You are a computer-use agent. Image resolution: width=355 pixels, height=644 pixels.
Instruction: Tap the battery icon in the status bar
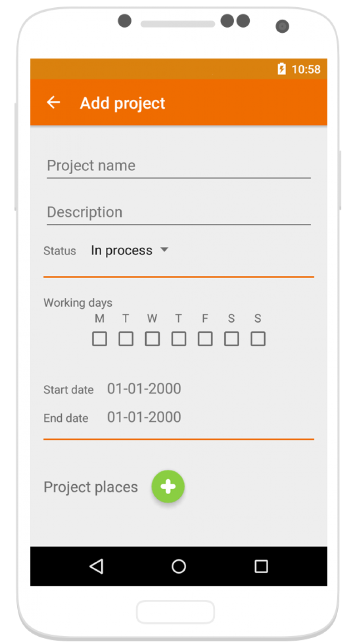282,69
